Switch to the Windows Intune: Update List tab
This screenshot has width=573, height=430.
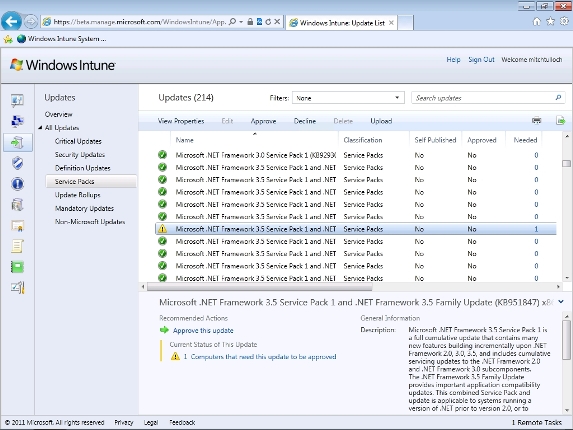[341, 23]
